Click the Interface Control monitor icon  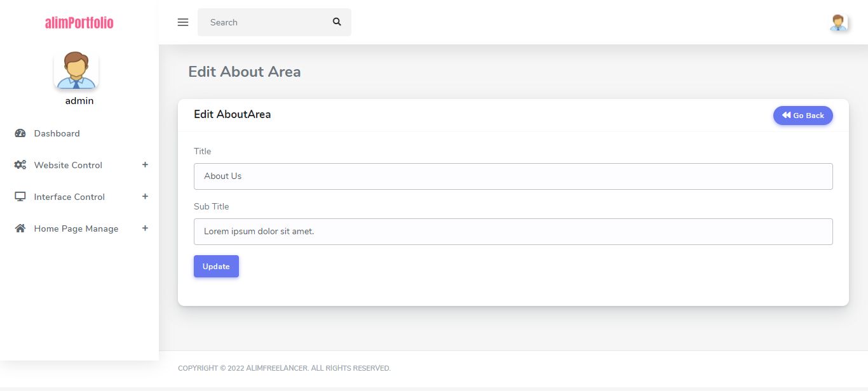tap(20, 197)
